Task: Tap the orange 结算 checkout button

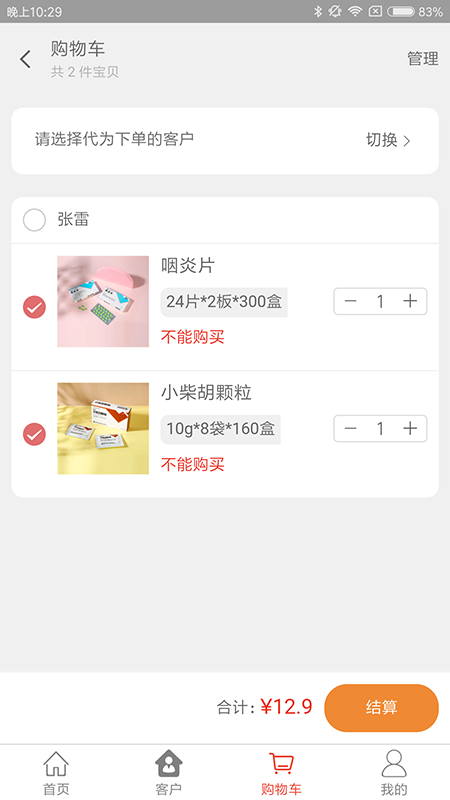Action: click(381, 708)
